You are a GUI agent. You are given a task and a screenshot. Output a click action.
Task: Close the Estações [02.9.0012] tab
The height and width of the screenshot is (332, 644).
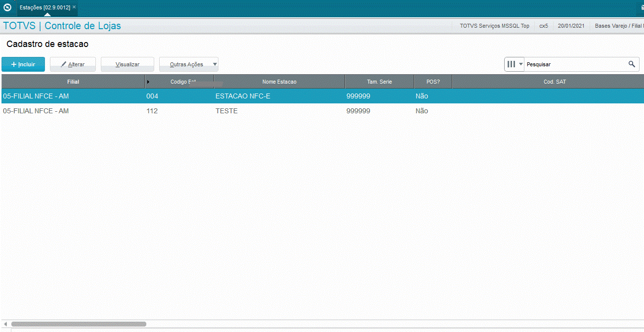(x=74, y=7)
